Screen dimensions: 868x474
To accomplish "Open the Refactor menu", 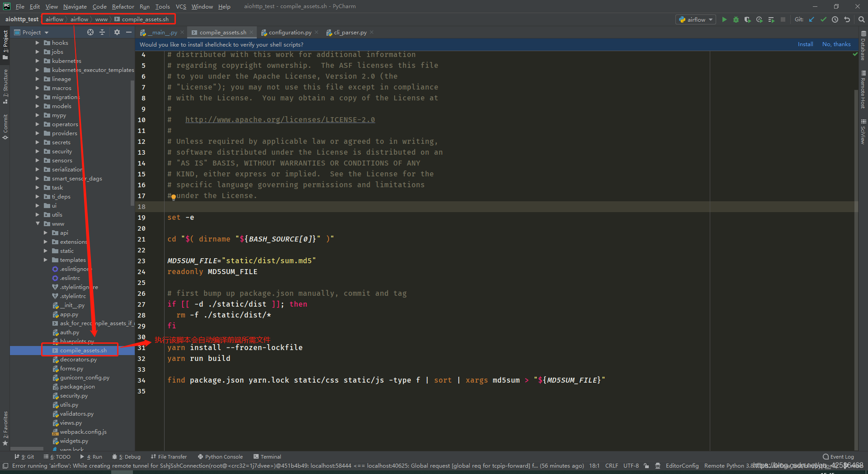I will (x=123, y=6).
